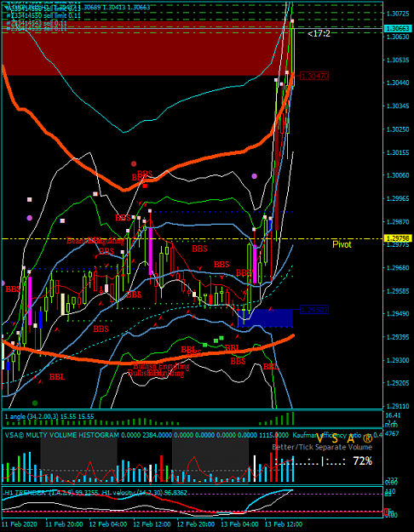Click the dark green dot marker near chart bottom
414x532 pixels.
35,403
